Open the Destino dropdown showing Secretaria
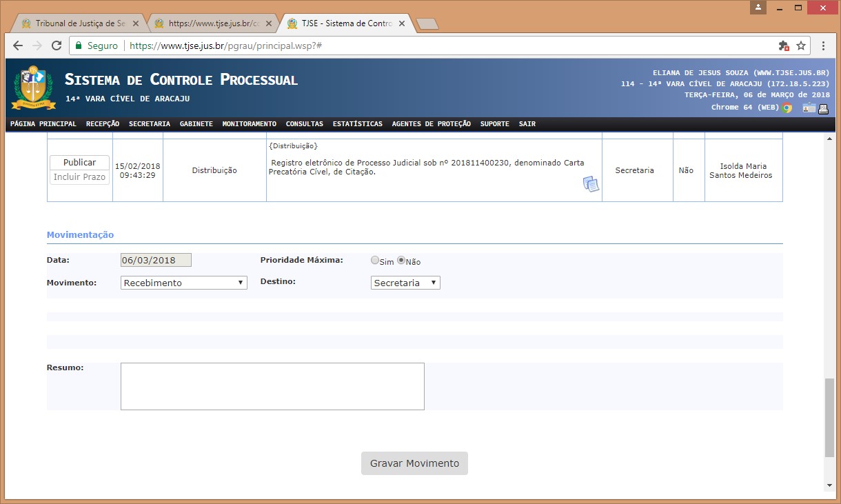This screenshot has width=841, height=504. (405, 283)
